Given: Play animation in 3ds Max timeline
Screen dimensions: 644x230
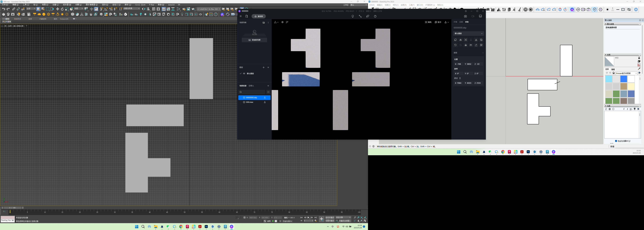Looking at the screenshot, I should [x=308, y=217].
